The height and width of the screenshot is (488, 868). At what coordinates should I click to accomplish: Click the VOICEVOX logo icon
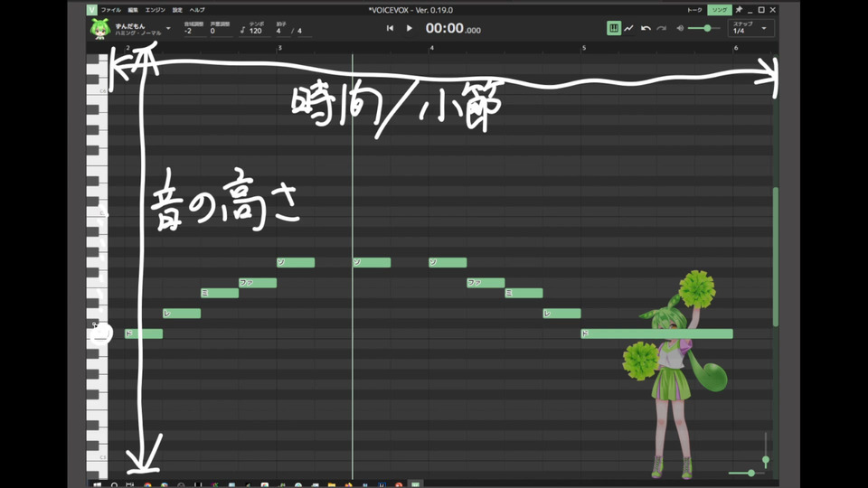coord(92,10)
